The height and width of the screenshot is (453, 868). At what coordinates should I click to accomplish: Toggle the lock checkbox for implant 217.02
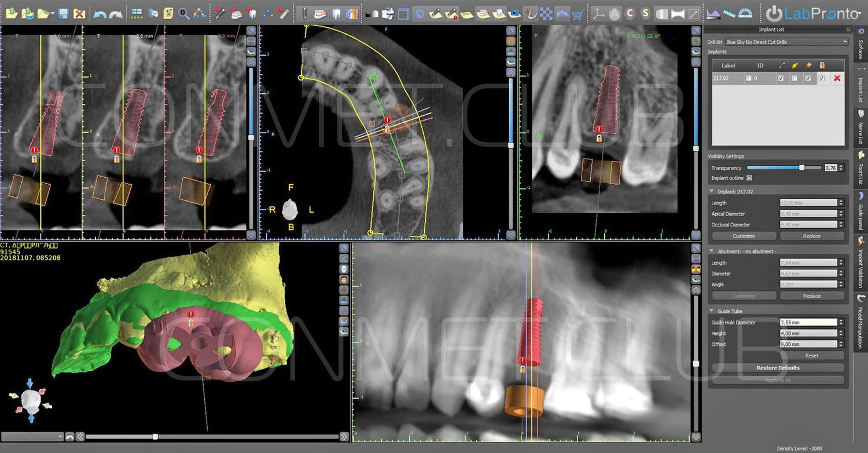(822, 78)
